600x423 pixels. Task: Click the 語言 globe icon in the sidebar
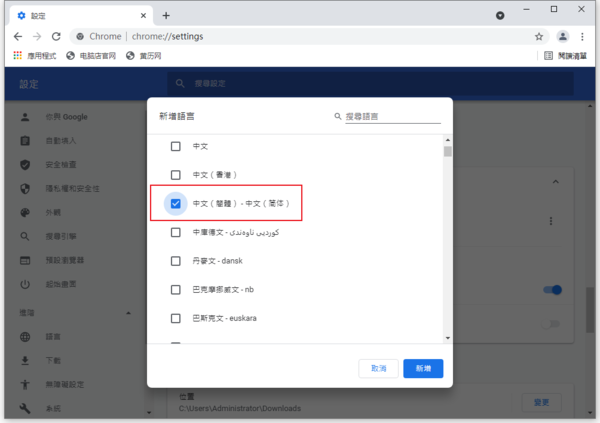(25, 337)
